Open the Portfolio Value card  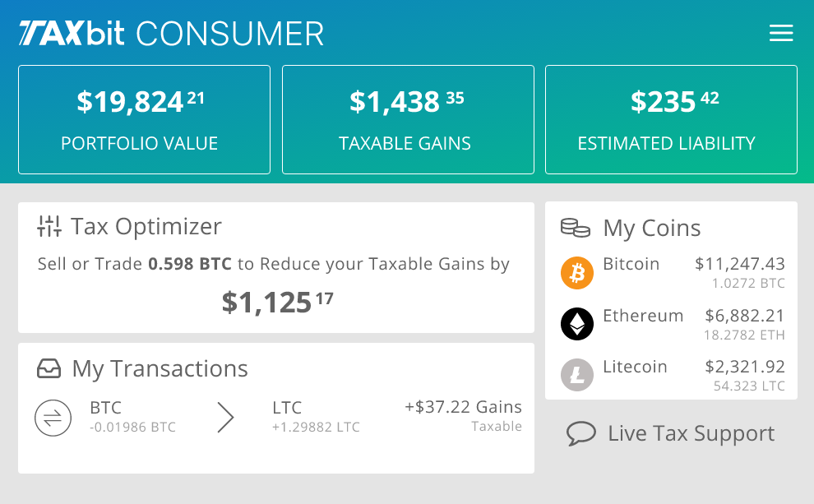[144, 120]
